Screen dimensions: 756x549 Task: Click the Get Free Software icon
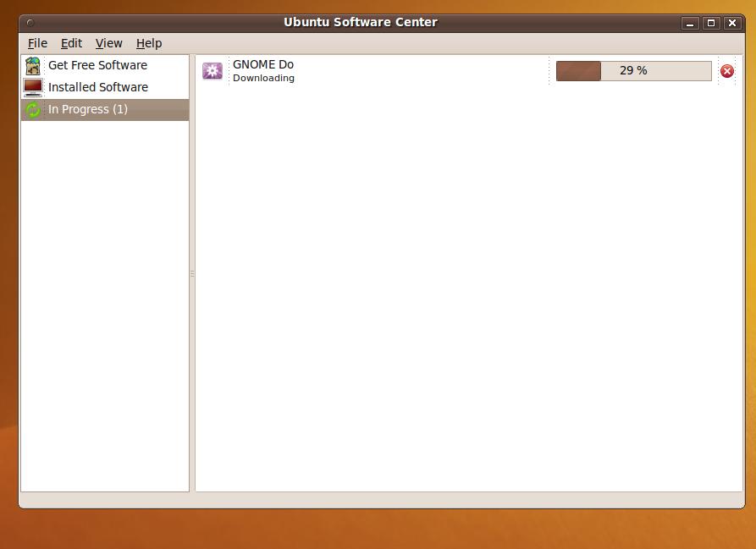coord(33,65)
